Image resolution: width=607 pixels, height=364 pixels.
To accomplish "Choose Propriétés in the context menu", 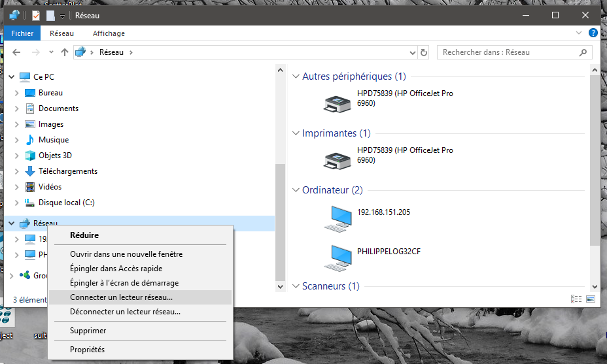I will pyautogui.click(x=140, y=350).
